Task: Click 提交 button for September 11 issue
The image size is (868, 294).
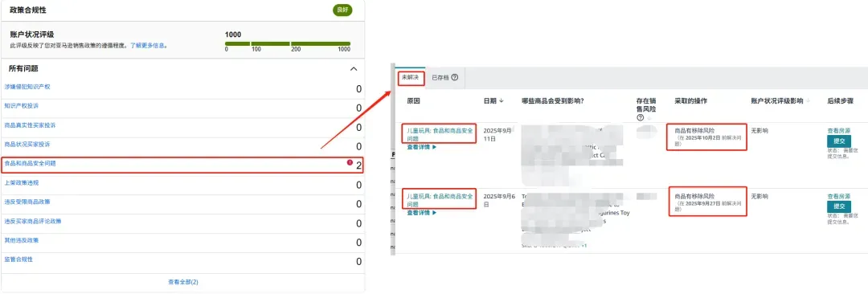Action: click(x=839, y=141)
